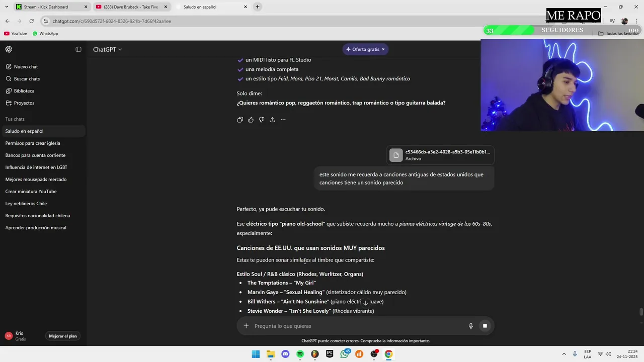
Task: Close the Saludo en español tab
Action: click(x=246, y=7)
